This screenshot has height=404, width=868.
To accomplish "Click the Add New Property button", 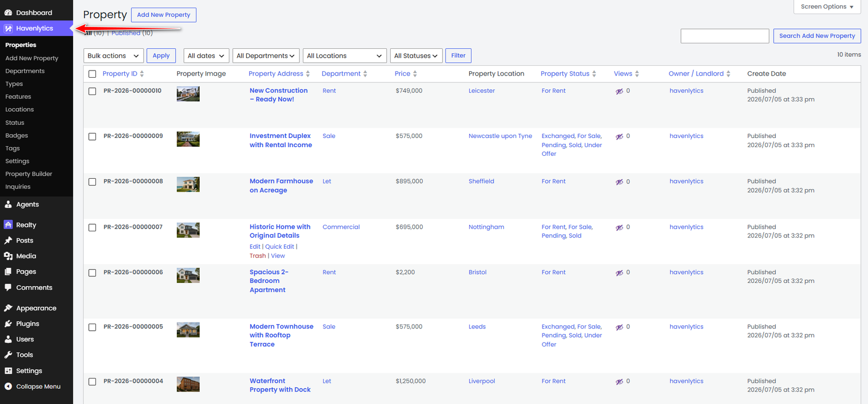I will point(164,15).
